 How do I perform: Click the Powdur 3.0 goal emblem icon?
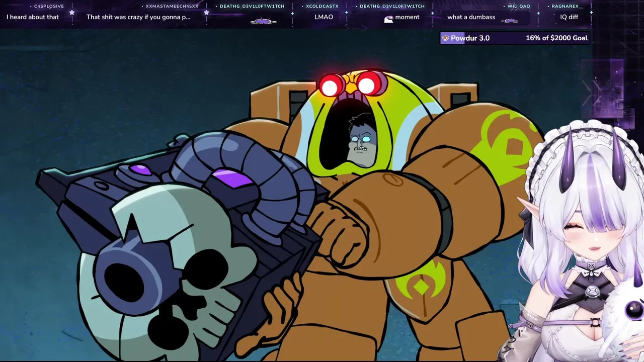click(445, 38)
